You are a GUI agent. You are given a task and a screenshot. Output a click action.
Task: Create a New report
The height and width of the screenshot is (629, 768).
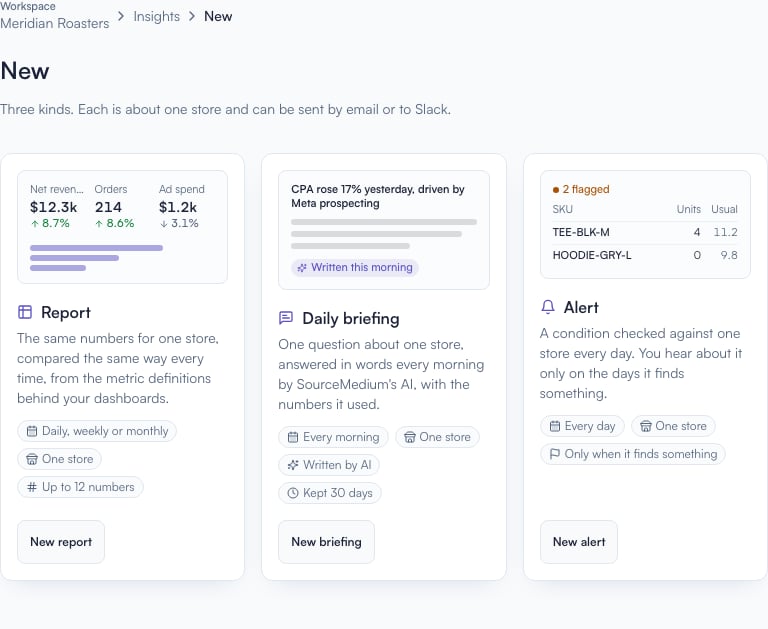point(61,542)
